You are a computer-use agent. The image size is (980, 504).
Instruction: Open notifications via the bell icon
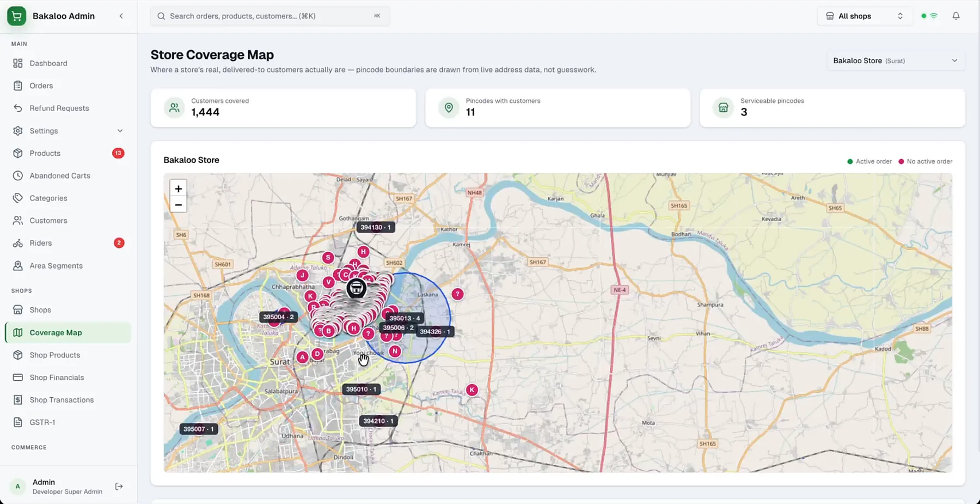956,16
